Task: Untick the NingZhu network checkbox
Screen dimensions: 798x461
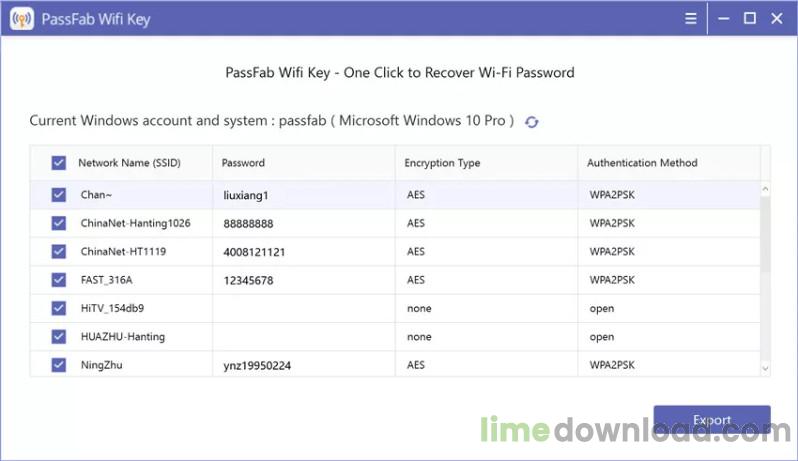Action: [58, 365]
